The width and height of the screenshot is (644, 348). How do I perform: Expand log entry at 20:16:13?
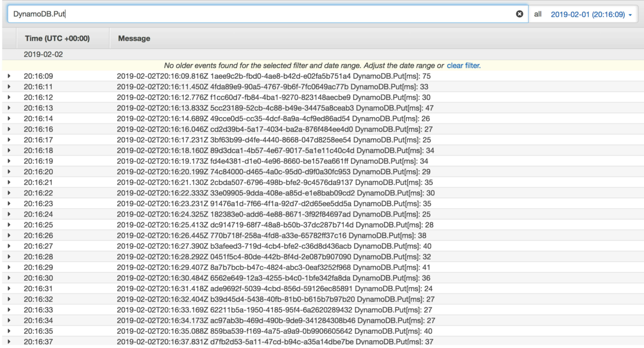9,108
